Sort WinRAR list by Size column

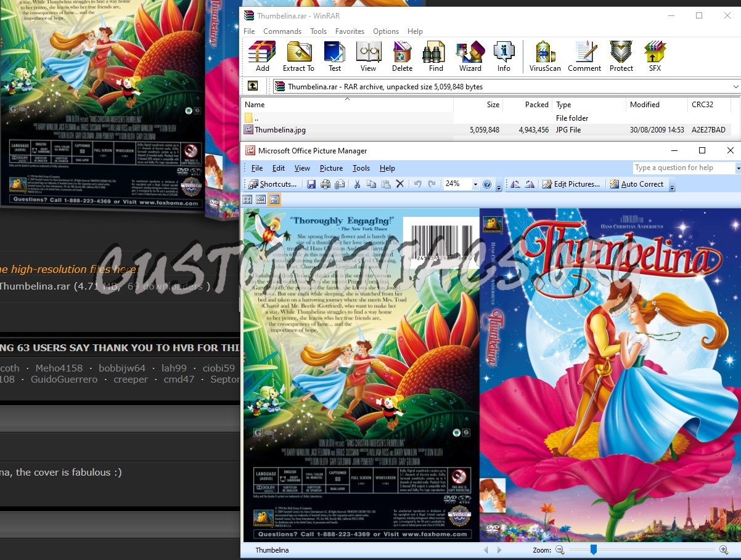[478, 105]
